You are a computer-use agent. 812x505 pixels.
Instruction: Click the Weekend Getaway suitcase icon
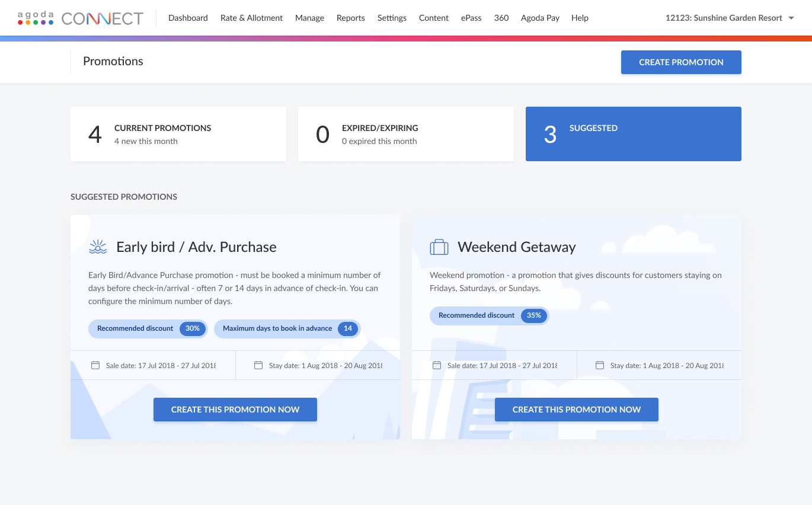(439, 247)
